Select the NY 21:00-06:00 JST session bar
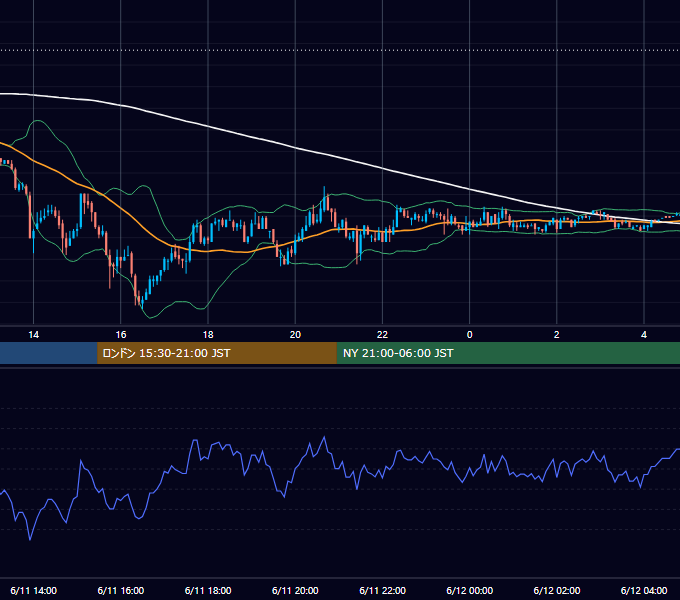 point(508,353)
